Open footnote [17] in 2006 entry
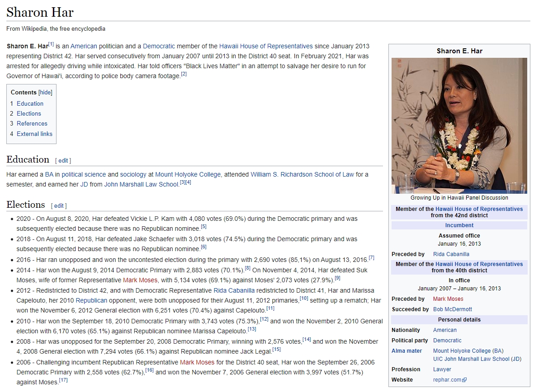The width and height of the screenshot is (534, 392). [x=63, y=380]
